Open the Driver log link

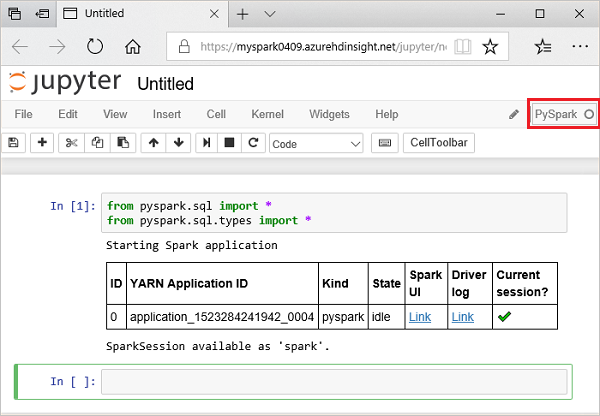[x=463, y=317]
